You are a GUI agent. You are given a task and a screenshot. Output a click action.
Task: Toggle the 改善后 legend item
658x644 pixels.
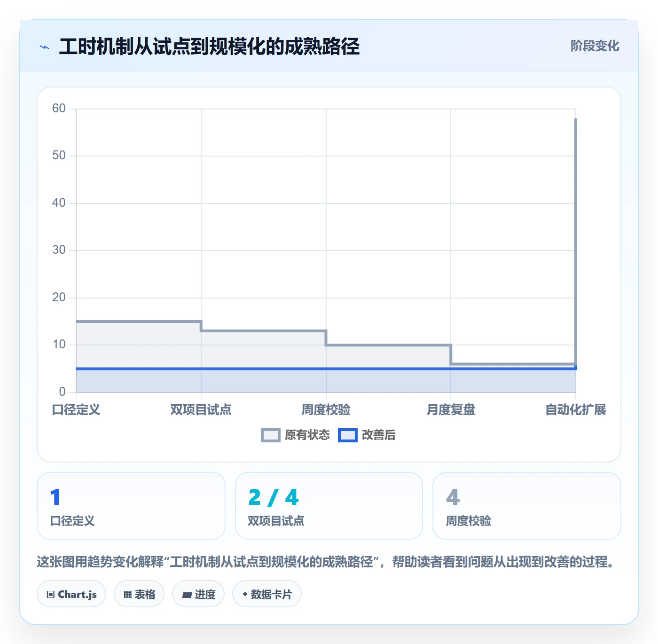tap(367, 435)
